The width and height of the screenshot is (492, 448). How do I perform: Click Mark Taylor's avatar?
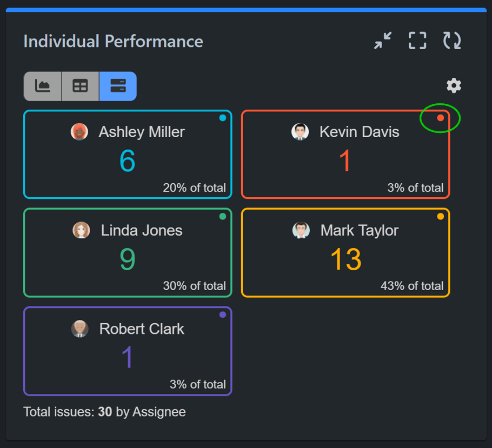coord(301,230)
